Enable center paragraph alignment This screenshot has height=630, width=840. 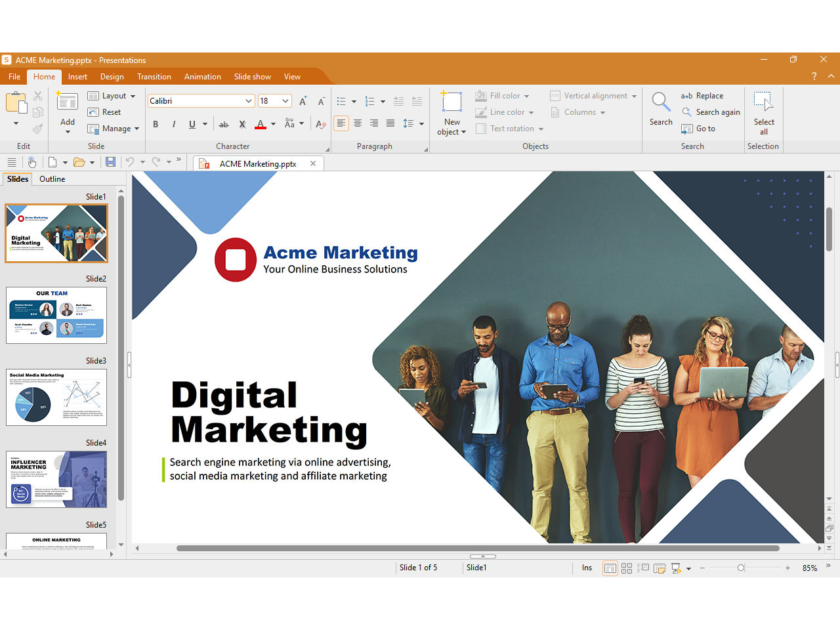click(358, 123)
